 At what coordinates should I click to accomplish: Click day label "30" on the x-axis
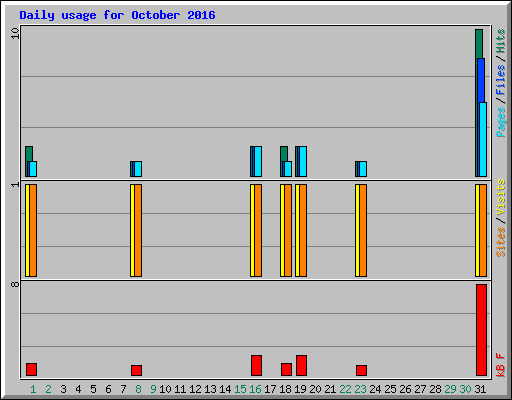pyautogui.click(x=465, y=389)
